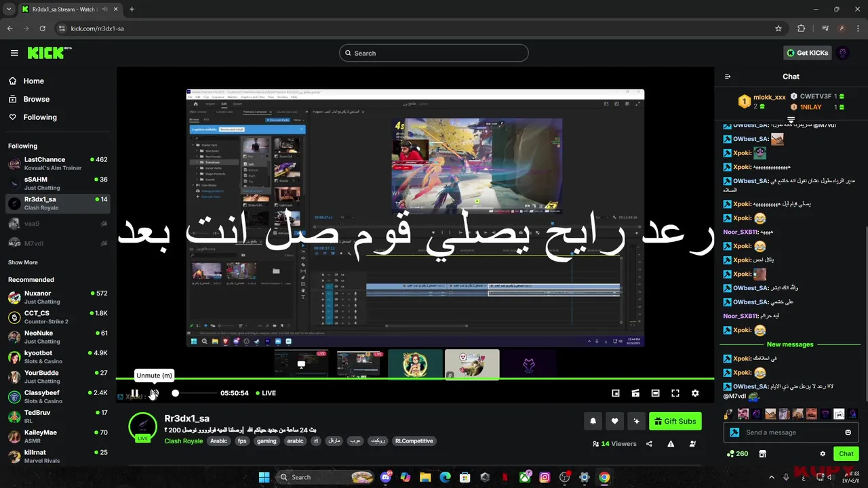Open the emoji picker in chat

click(x=848, y=432)
